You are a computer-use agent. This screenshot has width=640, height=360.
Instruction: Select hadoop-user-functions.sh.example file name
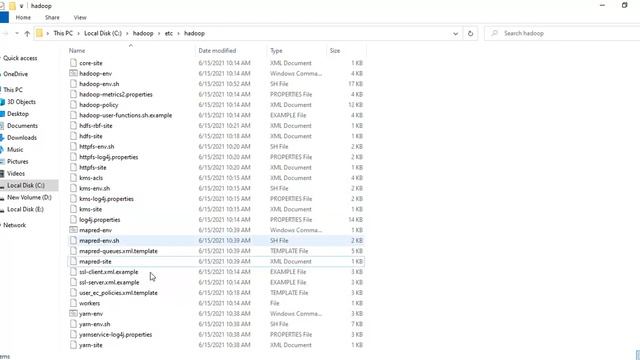point(126,115)
